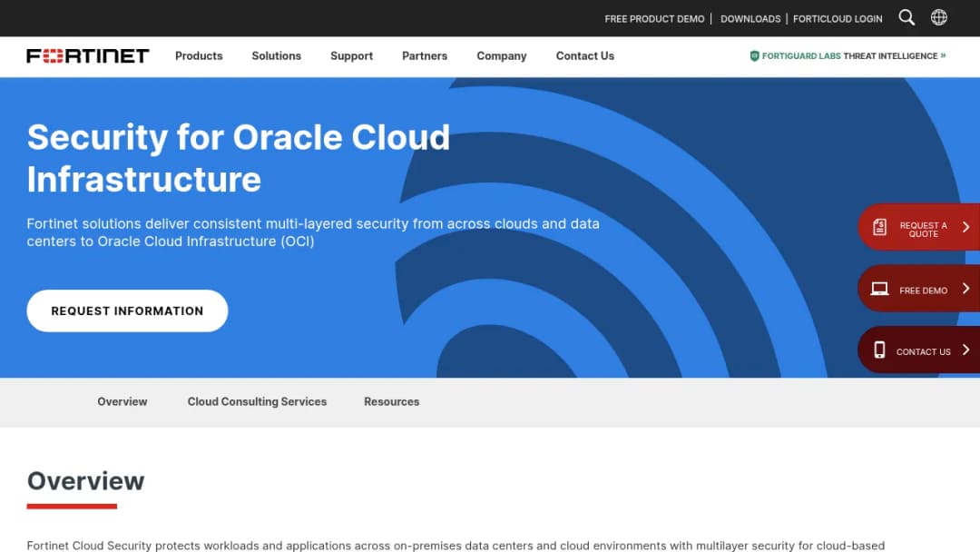Viewport: 980px width, 552px height.
Task: Click the Request a Quote label
Action: tap(923, 230)
